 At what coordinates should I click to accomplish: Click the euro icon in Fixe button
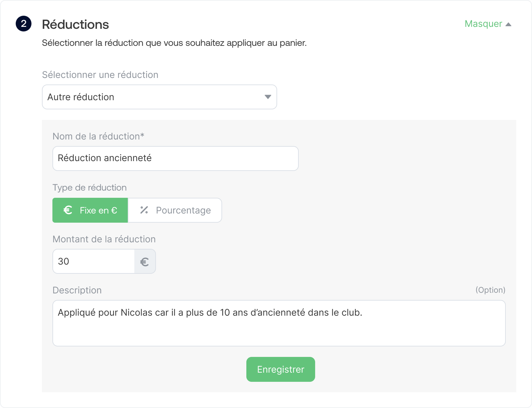click(68, 210)
